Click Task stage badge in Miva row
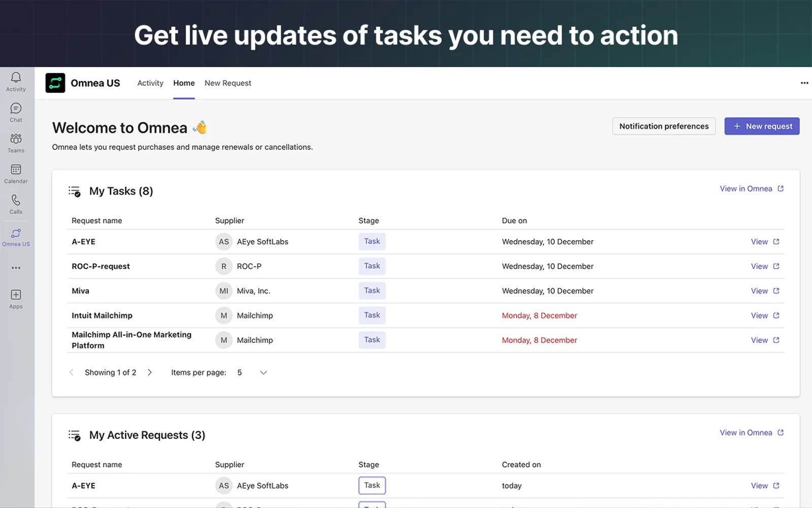The height and width of the screenshot is (508, 812). coord(372,291)
